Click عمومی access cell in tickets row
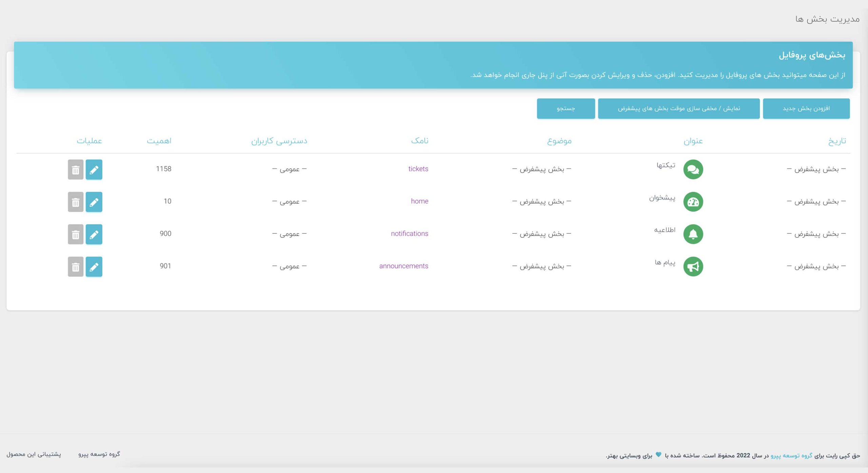 pyautogui.click(x=289, y=169)
